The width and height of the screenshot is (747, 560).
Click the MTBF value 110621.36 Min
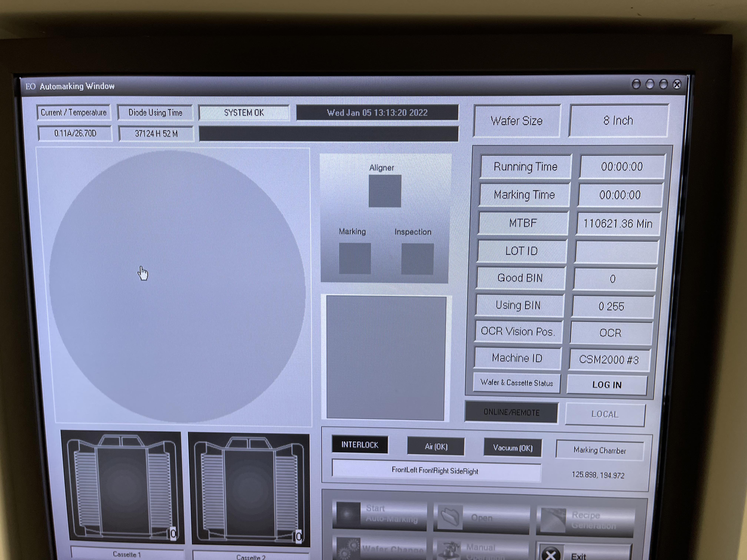tap(618, 224)
